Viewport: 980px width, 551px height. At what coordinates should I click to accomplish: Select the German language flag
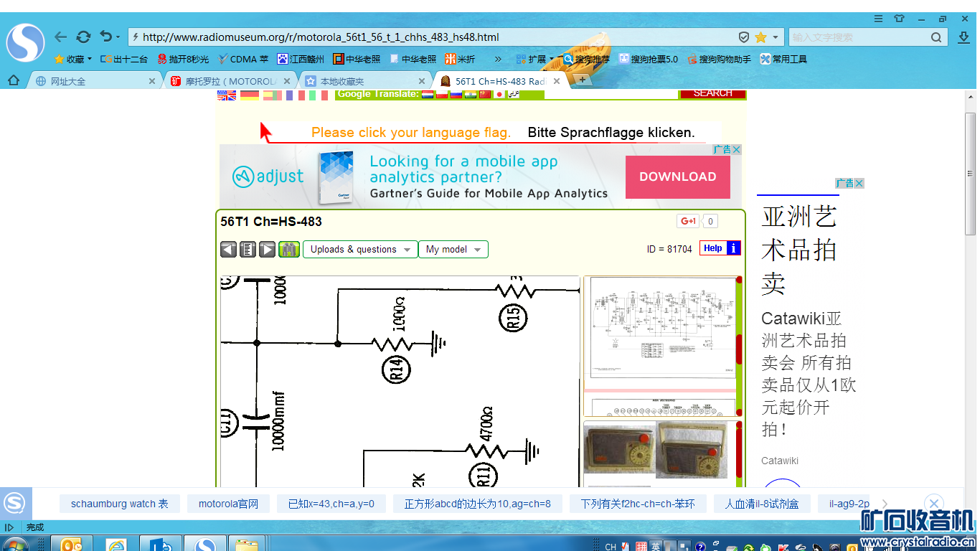pyautogui.click(x=250, y=95)
